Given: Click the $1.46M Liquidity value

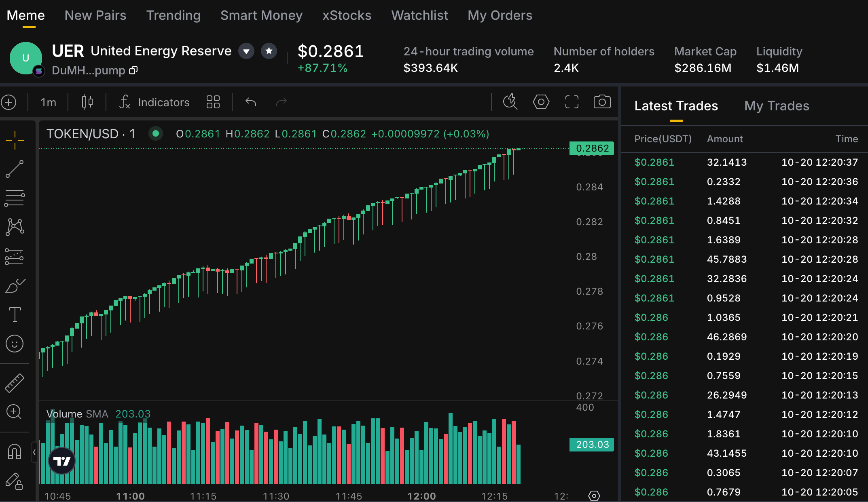Looking at the screenshot, I should tap(778, 68).
